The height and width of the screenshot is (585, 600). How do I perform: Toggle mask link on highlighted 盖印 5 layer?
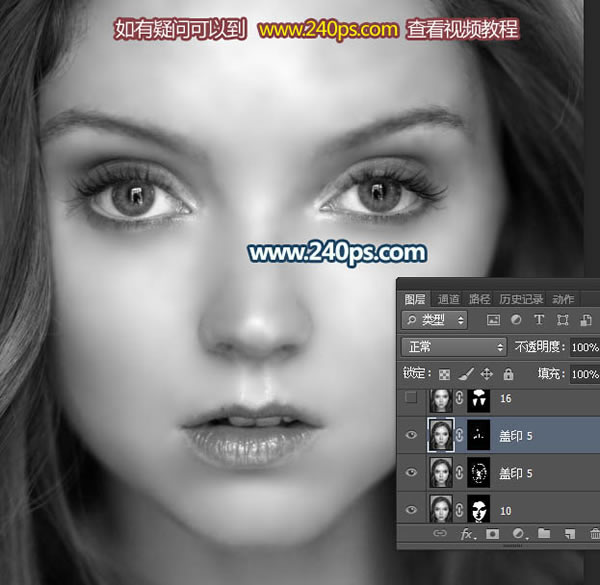460,435
